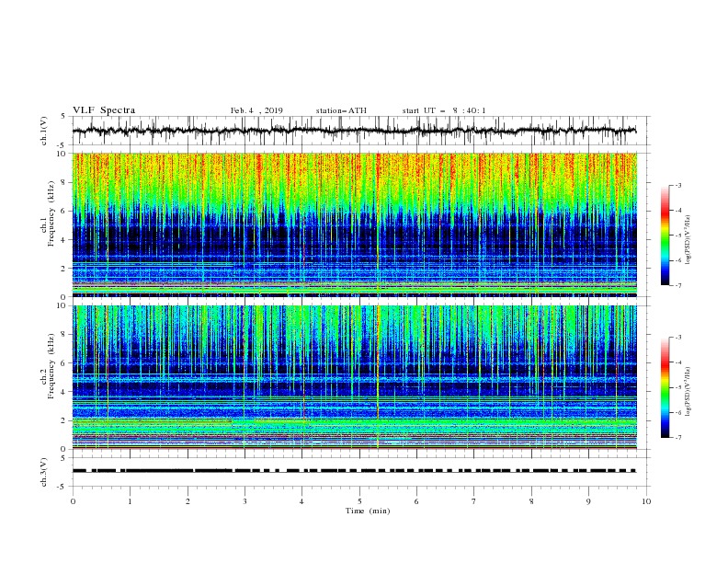Click the upper colorbar 'log(PSD)(V²/Hz)' label
Screen dimensions: 728x563
pos(688,240)
